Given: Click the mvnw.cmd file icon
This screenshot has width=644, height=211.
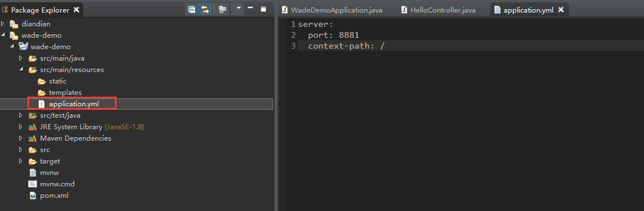Looking at the screenshot, I should (33, 184).
